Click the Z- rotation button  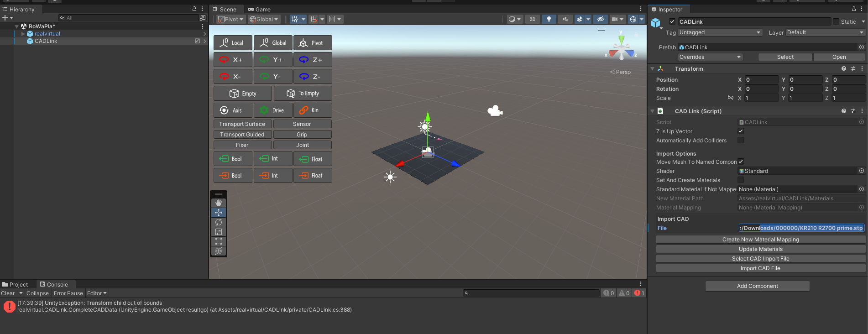point(313,77)
